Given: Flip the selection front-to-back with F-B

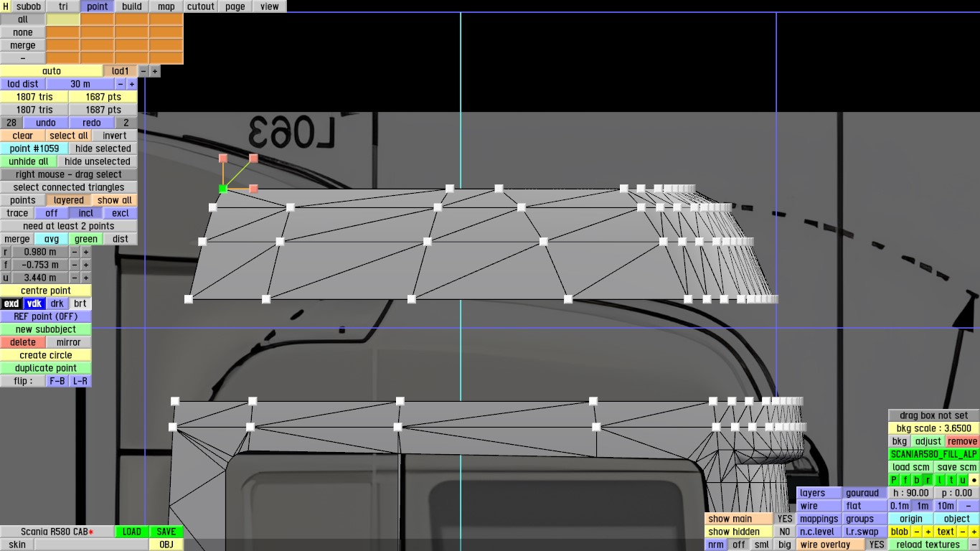Looking at the screenshot, I should pyautogui.click(x=57, y=381).
